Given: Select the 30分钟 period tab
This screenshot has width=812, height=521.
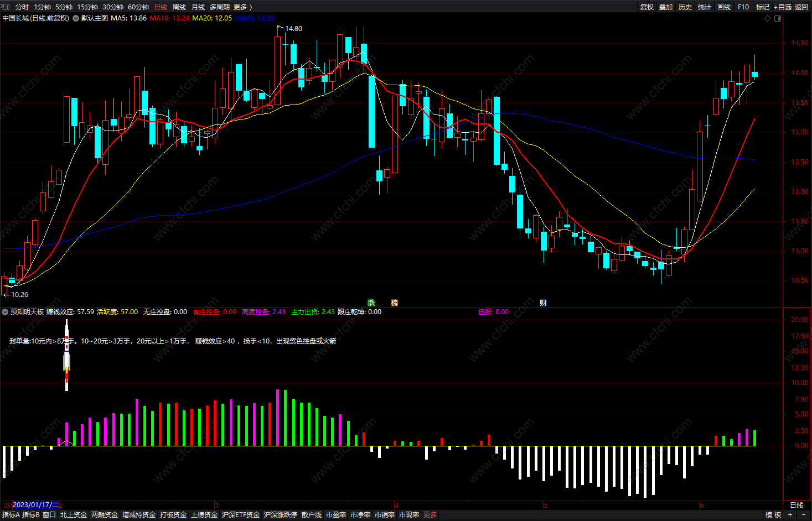Looking at the screenshot, I should pyautogui.click(x=113, y=7).
